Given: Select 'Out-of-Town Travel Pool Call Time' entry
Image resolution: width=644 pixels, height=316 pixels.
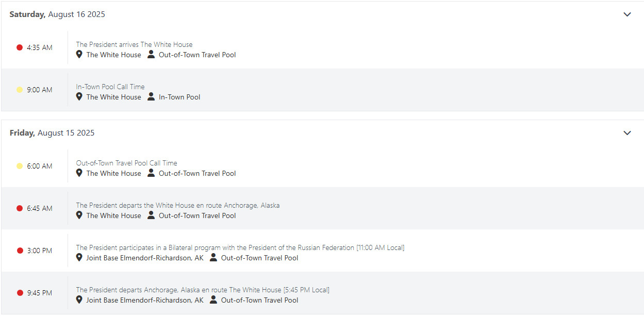Looking at the screenshot, I should click(126, 163).
